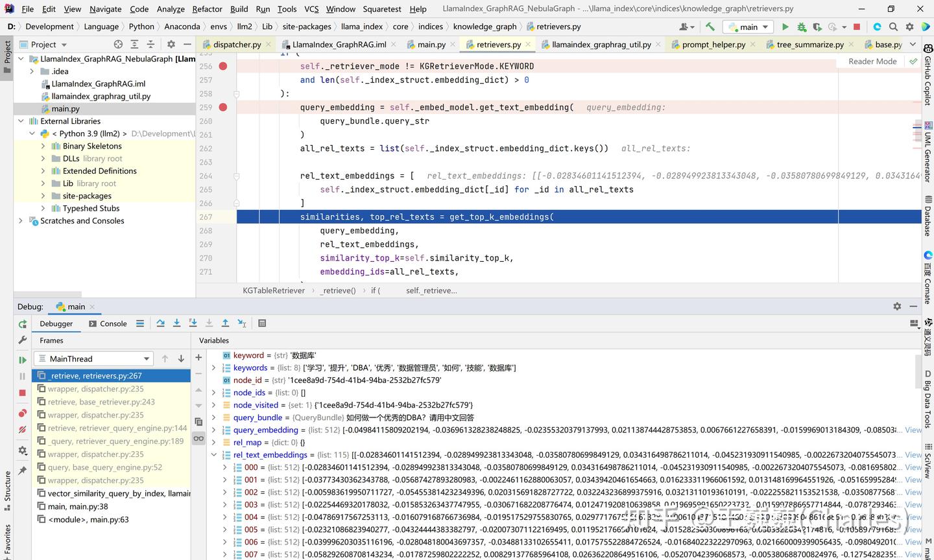Click the Resume Program debug icon
The image size is (934, 560).
pyautogui.click(x=23, y=360)
